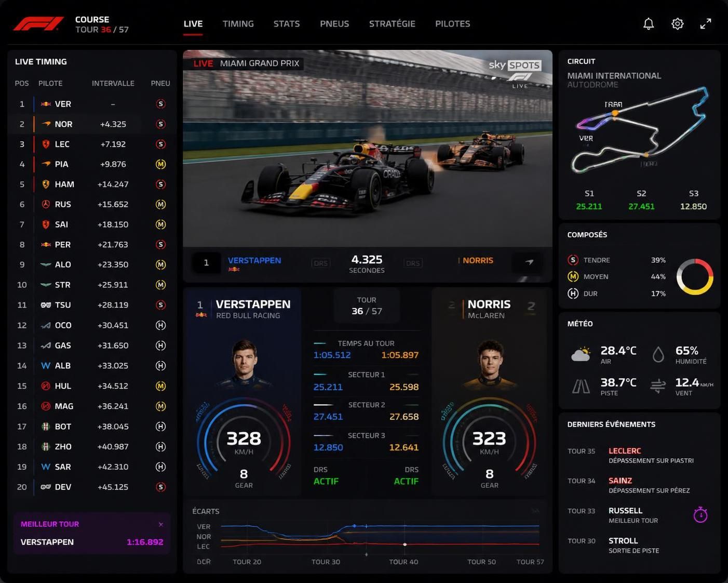Select the PER row in live timing

point(92,245)
